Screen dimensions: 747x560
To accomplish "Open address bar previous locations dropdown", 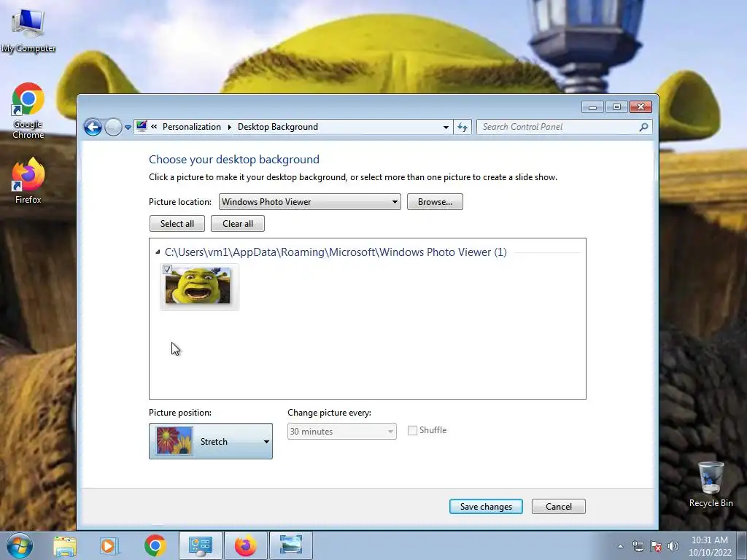I will [446, 127].
